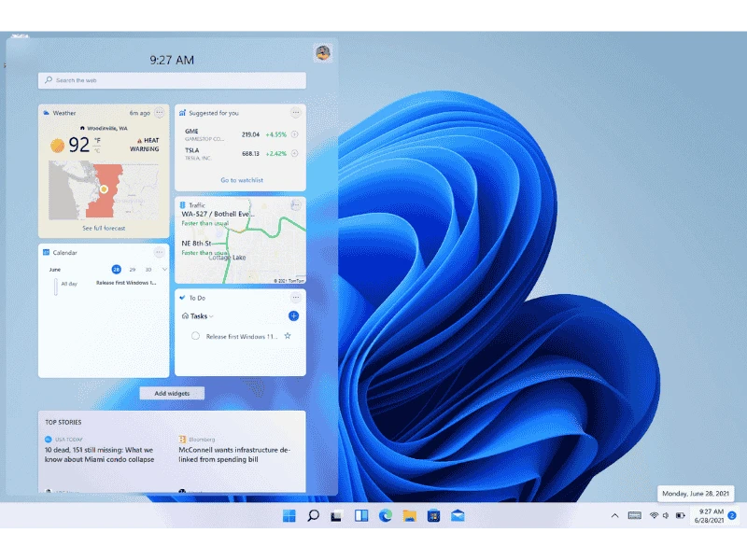Add TSLA to watchlist with its plus icon
Viewport: 747px width, 560px height.
click(295, 153)
